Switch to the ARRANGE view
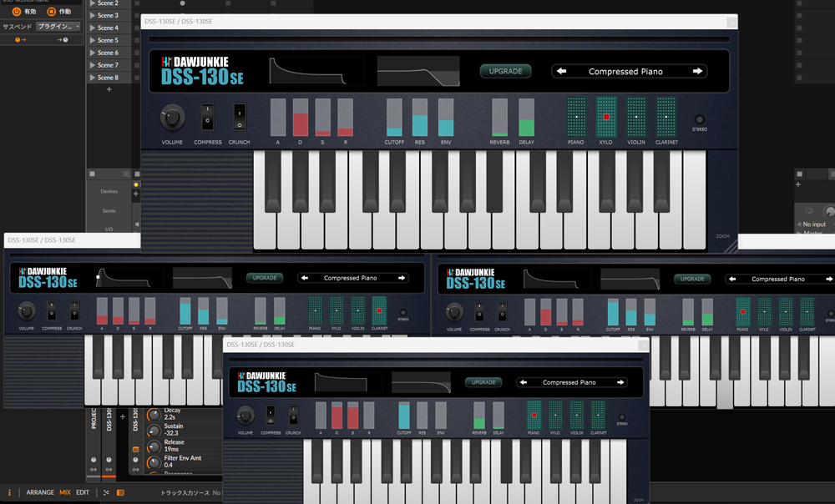 click(x=40, y=492)
